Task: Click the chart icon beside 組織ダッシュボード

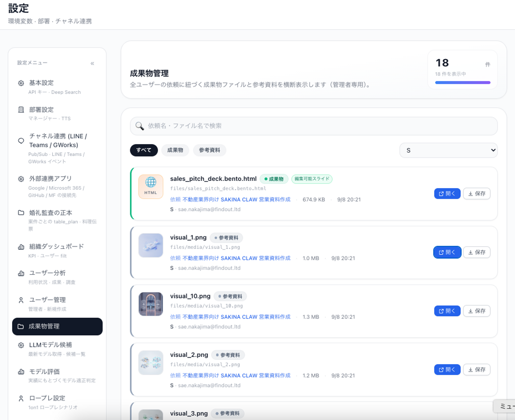Action: tap(21, 247)
